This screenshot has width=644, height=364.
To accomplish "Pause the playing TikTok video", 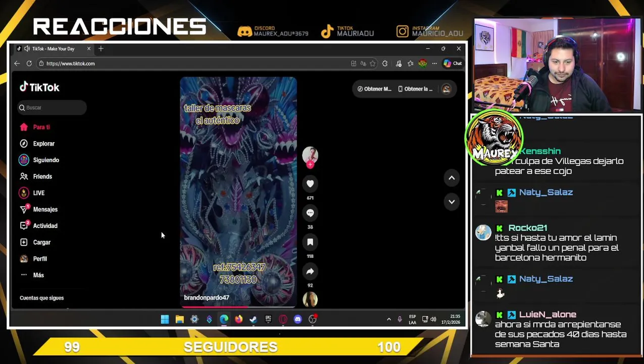I will pos(238,192).
